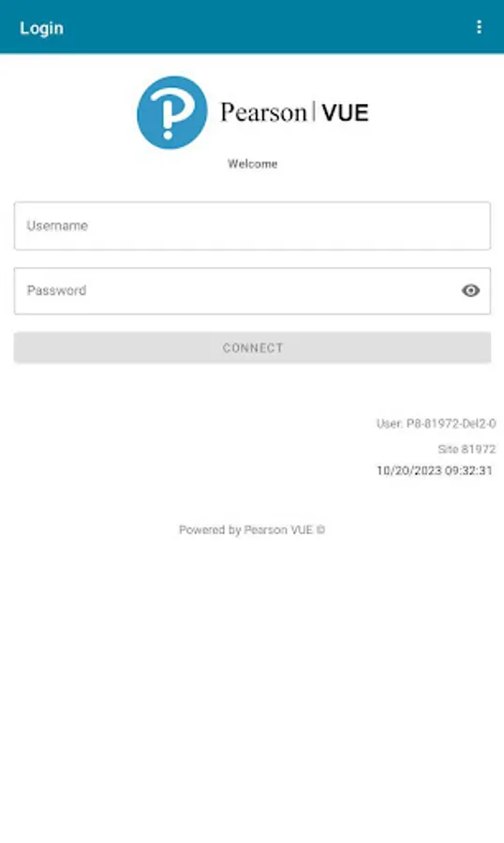Tap the 10/20/2023 date text

[x=409, y=471]
